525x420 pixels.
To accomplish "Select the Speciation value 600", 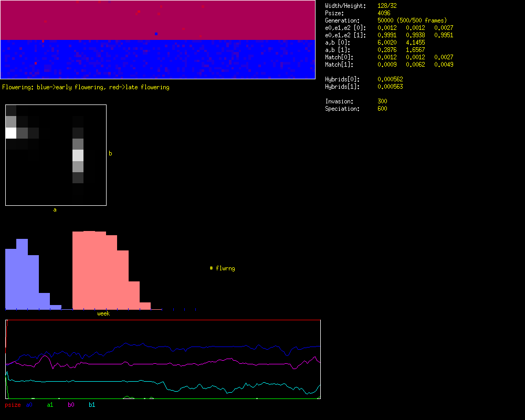I will point(382,109).
